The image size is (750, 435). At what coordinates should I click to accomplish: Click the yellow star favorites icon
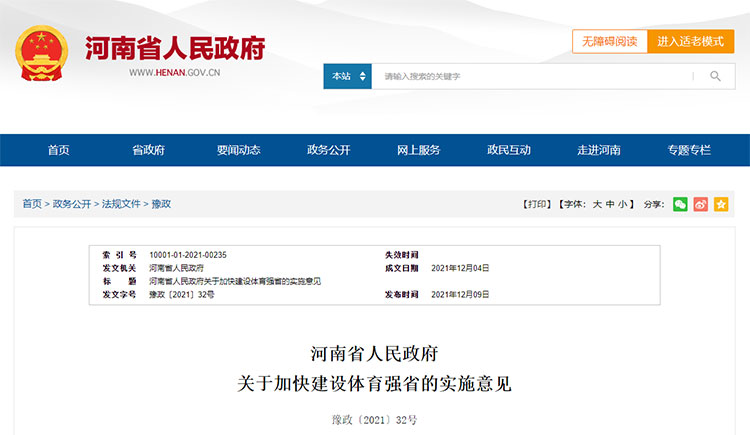(720, 204)
